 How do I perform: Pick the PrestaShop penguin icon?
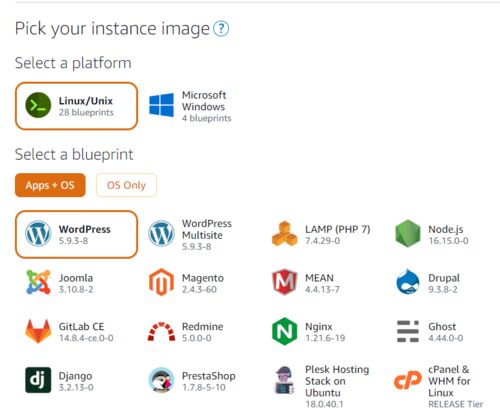(161, 380)
